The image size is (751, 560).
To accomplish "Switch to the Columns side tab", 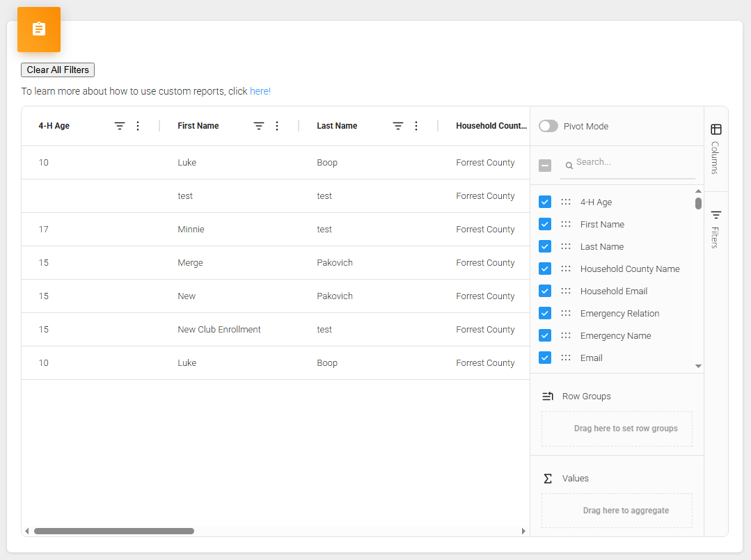I will pos(716,148).
